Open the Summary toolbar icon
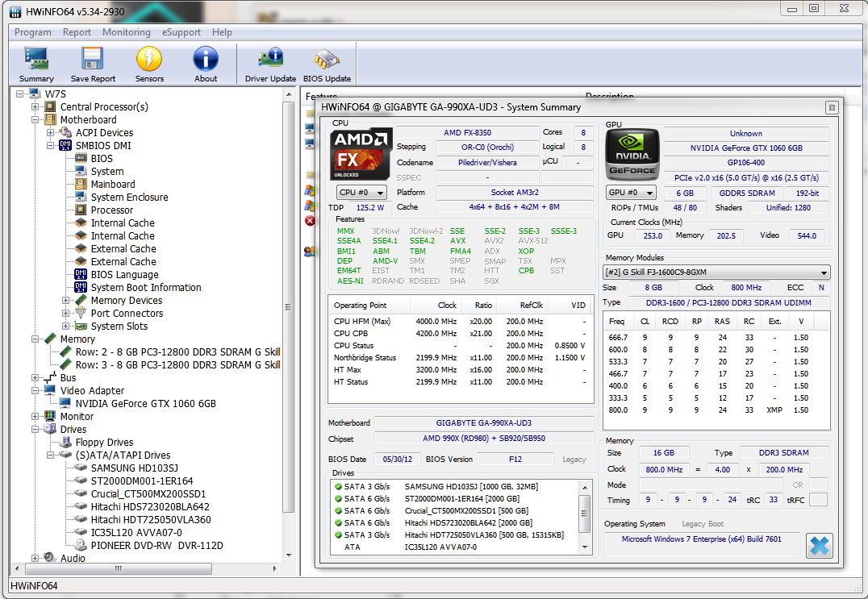Viewport: 868px width, 599px height. click(x=36, y=64)
